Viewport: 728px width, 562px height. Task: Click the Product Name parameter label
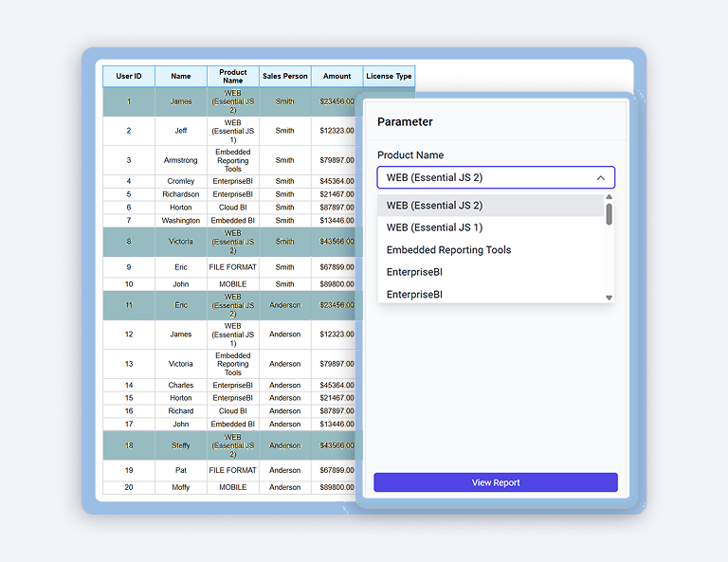coord(410,155)
